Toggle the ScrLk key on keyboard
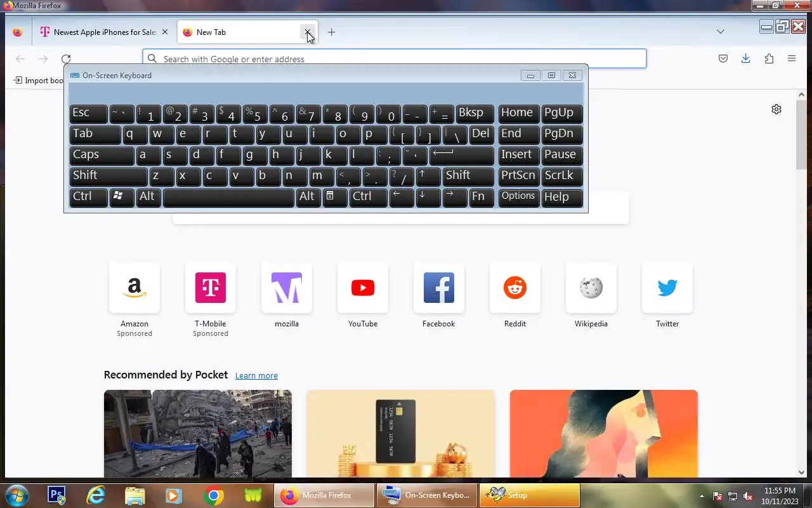The height and width of the screenshot is (508, 812). pyautogui.click(x=562, y=177)
